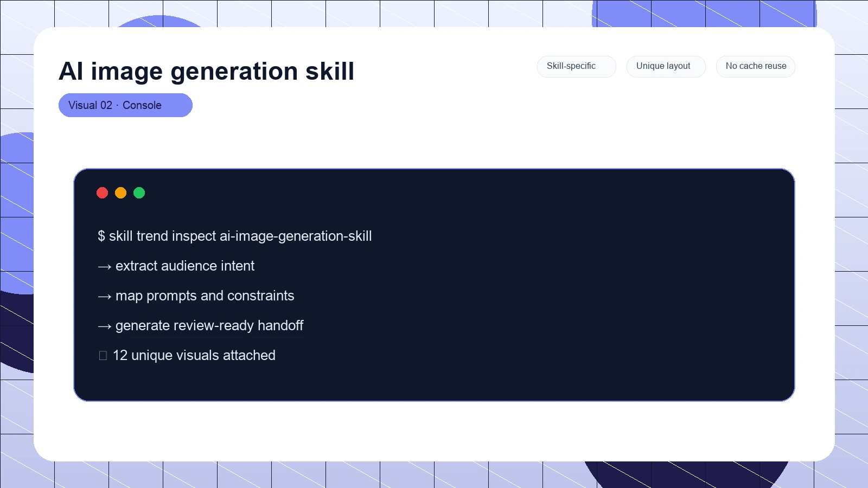Click the 'generate review-ready handoff' line

(200, 325)
